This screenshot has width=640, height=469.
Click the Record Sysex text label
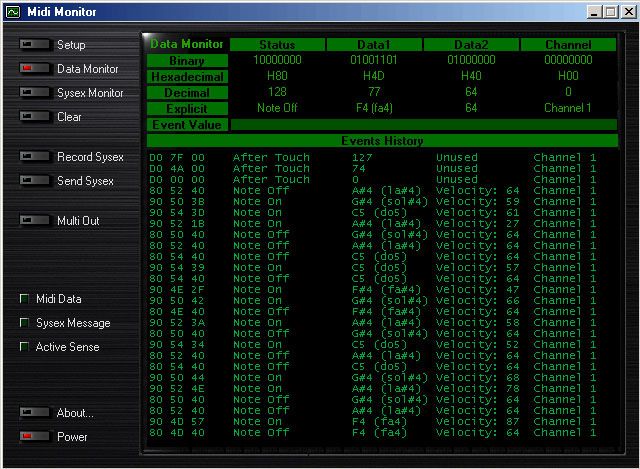tap(90, 157)
